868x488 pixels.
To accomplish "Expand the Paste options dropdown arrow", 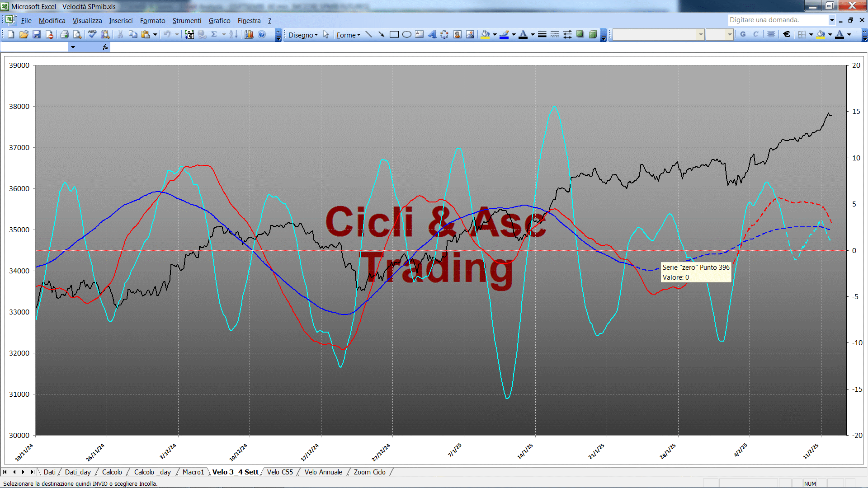I will [x=155, y=34].
